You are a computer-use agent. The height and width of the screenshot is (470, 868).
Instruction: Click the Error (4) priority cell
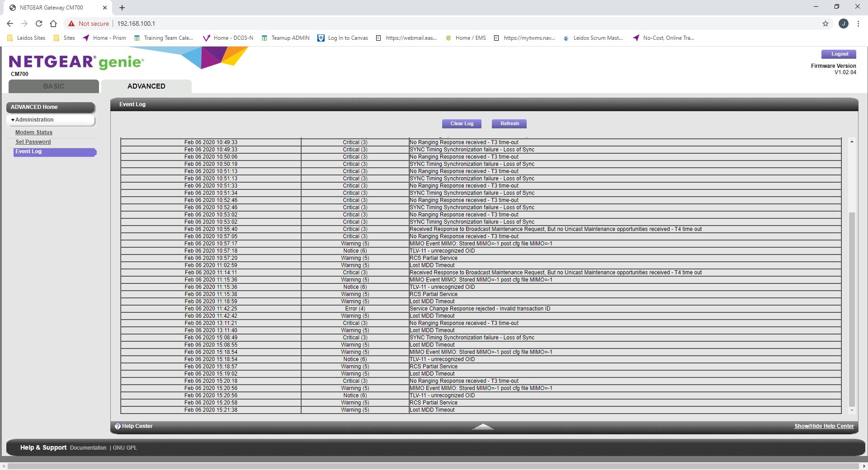coord(355,309)
